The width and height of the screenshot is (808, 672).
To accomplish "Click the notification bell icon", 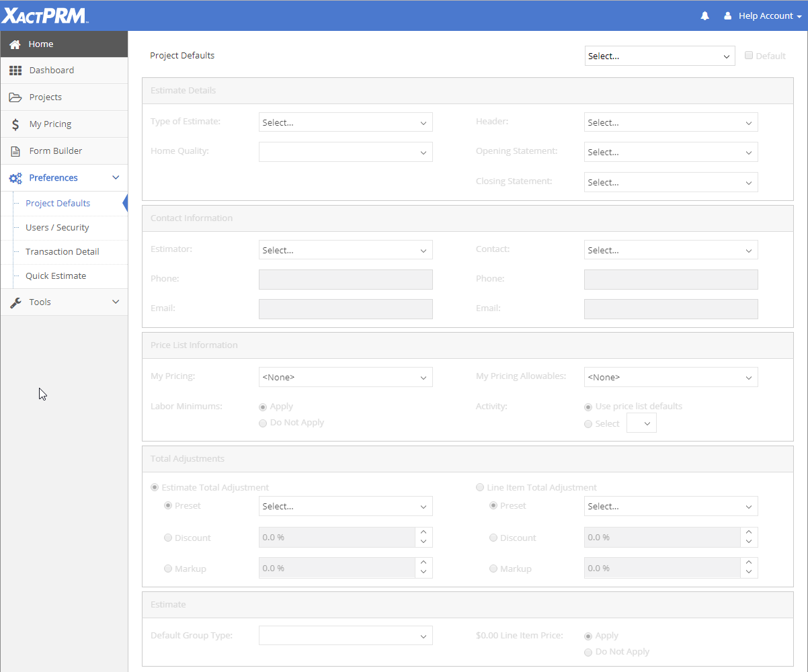I will 704,16.
